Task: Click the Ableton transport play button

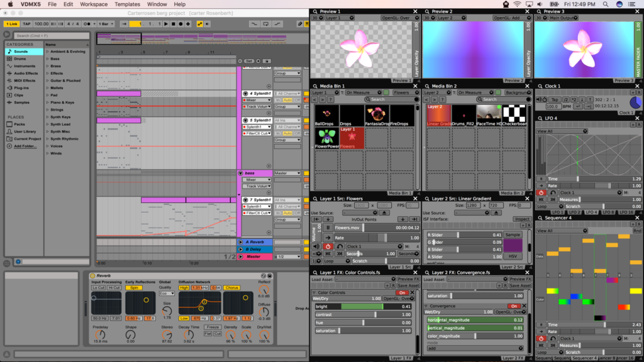Action: pyautogui.click(x=165, y=24)
